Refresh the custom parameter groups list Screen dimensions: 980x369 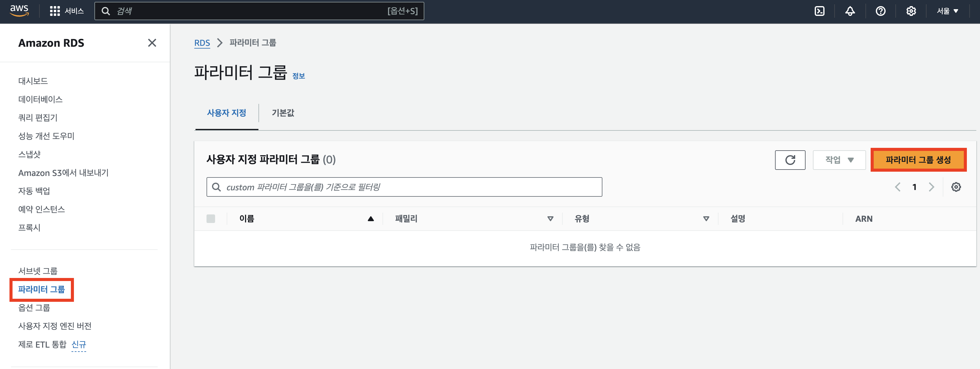(790, 160)
